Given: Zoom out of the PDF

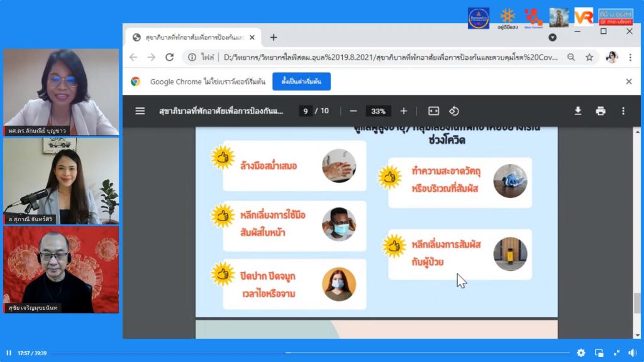Looking at the screenshot, I should click(x=353, y=111).
